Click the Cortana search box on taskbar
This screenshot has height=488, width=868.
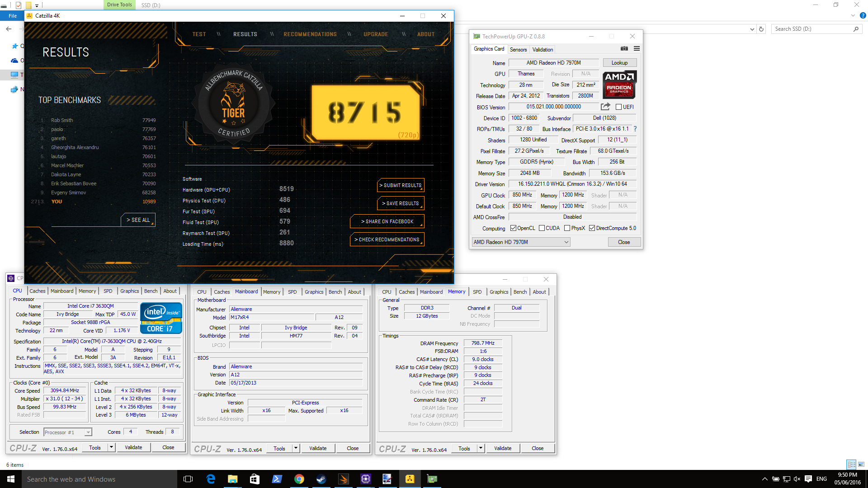(99, 479)
